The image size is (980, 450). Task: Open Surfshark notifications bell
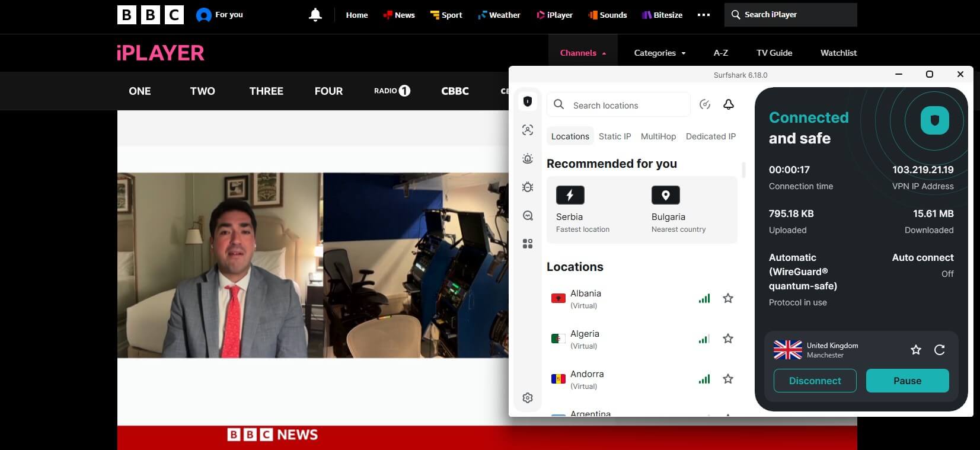pos(729,104)
